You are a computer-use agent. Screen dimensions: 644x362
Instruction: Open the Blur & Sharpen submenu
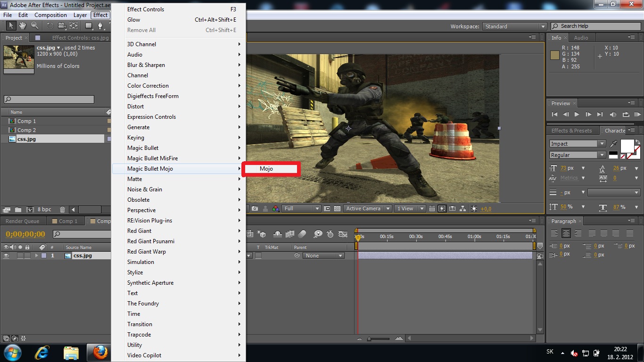tap(179, 65)
